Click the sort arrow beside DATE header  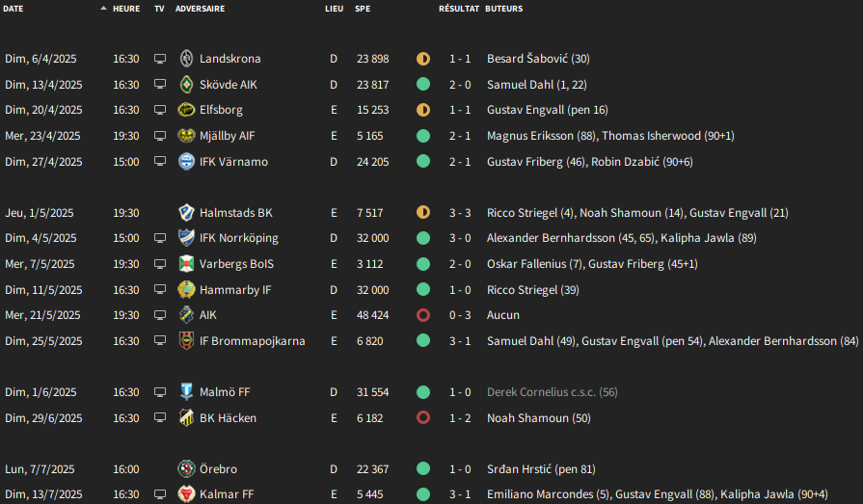click(x=103, y=9)
